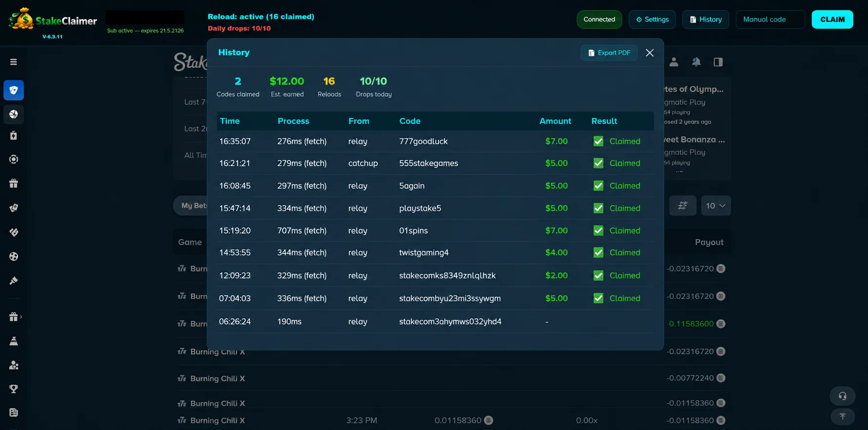
Task: Focus the Manual code input field
Action: pyautogui.click(x=770, y=19)
